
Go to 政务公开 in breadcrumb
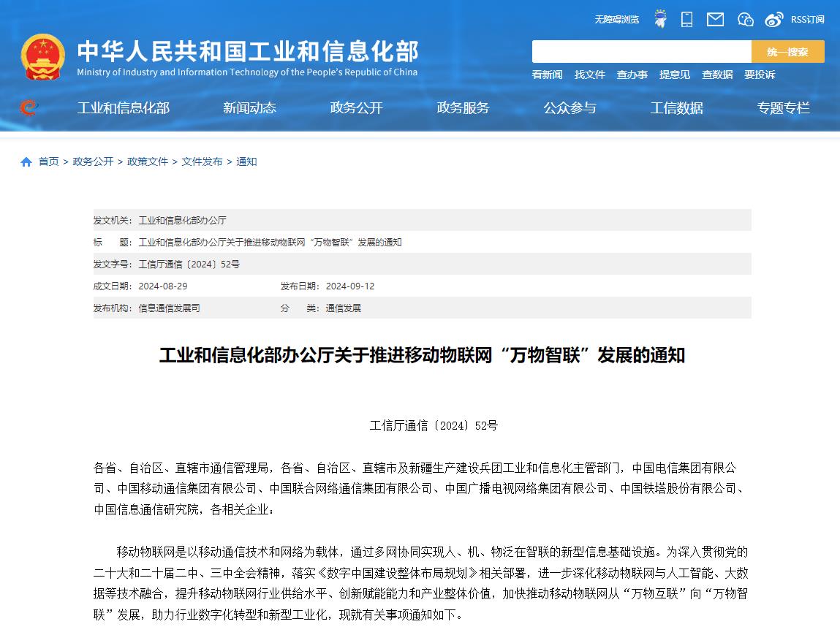(94, 161)
